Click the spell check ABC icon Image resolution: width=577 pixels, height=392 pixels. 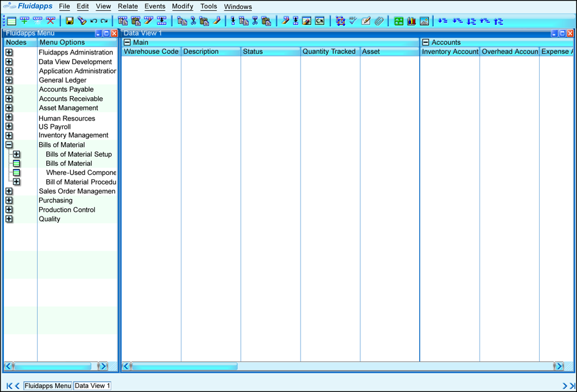pos(353,21)
